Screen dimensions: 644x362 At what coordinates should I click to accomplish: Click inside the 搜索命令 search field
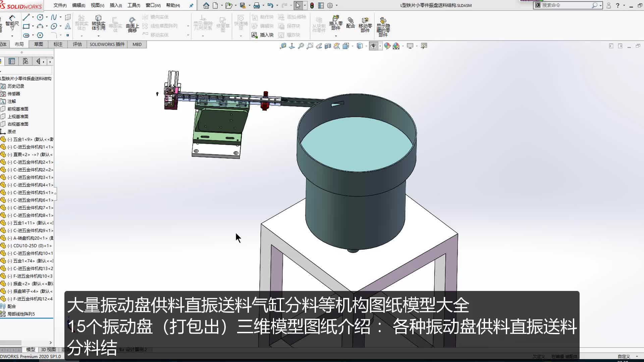pyautogui.click(x=567, y=5)
